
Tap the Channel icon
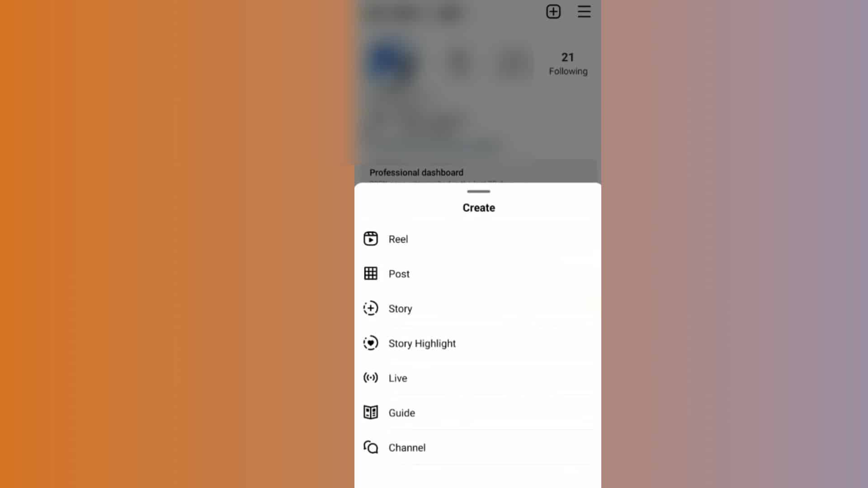click(x=370, y=447)
